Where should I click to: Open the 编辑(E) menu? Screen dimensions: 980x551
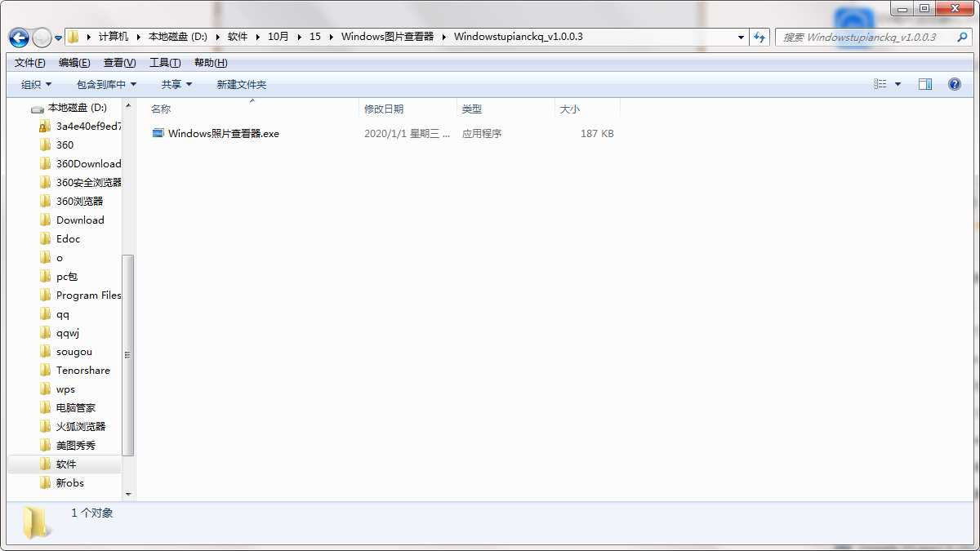pos(74,63)
